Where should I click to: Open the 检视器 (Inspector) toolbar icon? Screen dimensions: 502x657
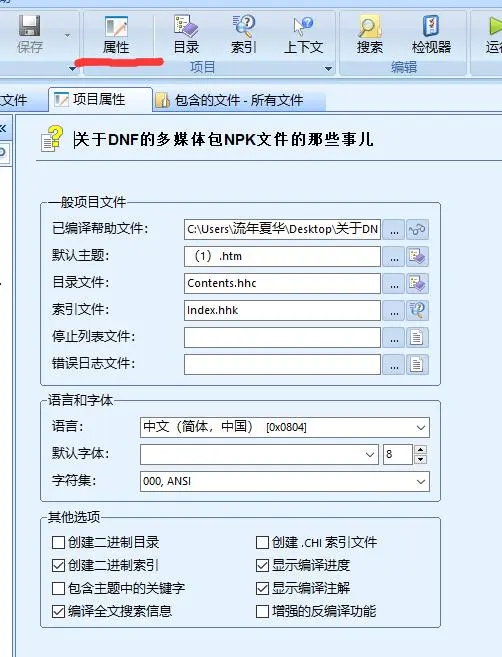[431, 34]
